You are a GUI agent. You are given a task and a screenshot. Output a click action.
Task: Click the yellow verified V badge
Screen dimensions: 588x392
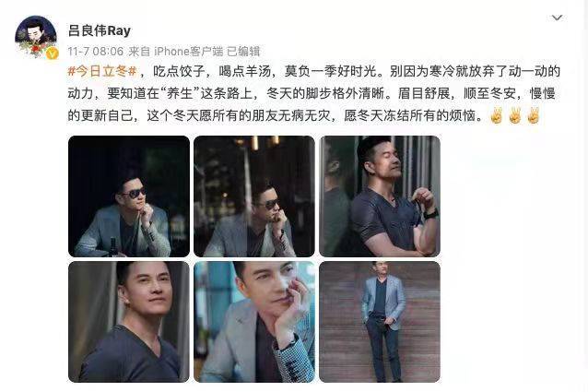(x=53, y=53)
